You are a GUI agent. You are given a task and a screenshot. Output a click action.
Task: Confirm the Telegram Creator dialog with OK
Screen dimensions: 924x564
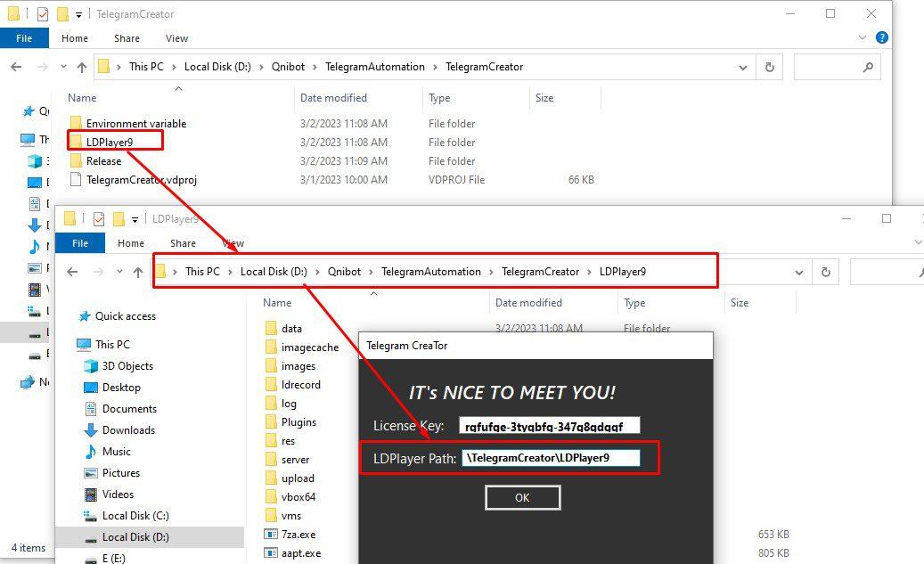point(523,498)
